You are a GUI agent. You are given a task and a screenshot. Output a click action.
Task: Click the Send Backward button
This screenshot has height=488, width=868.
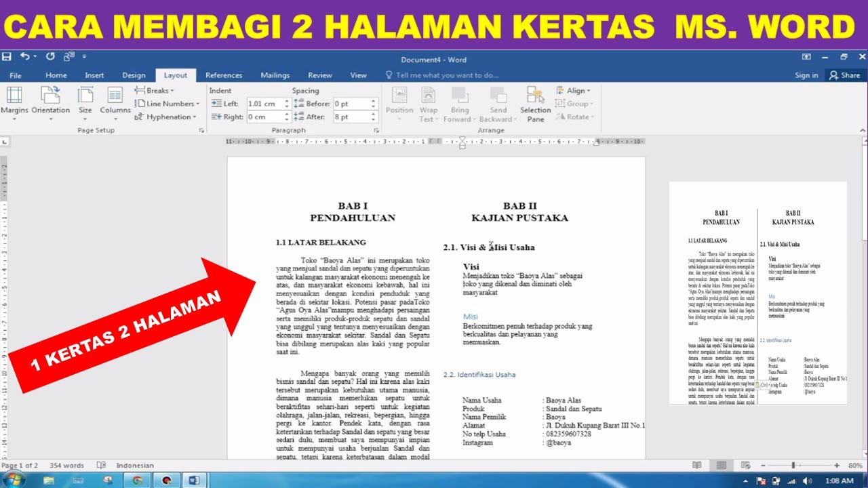[x=498, y=104]
